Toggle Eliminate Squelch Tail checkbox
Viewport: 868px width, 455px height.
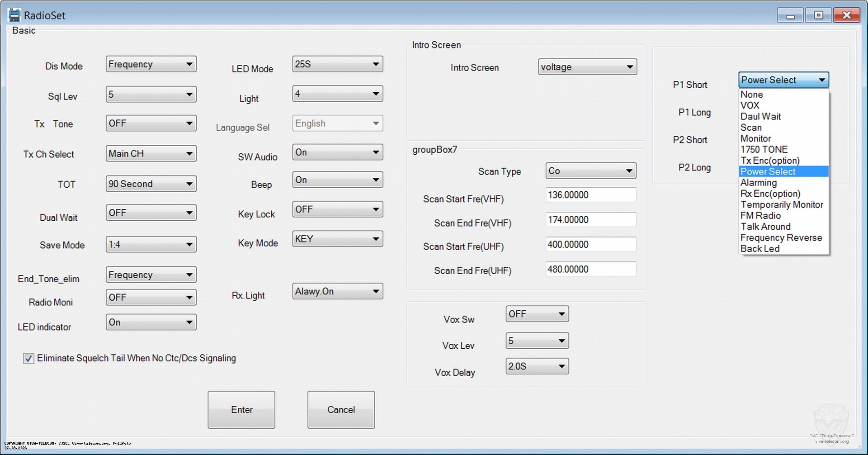pyautogui.click(x=28, y=359)
